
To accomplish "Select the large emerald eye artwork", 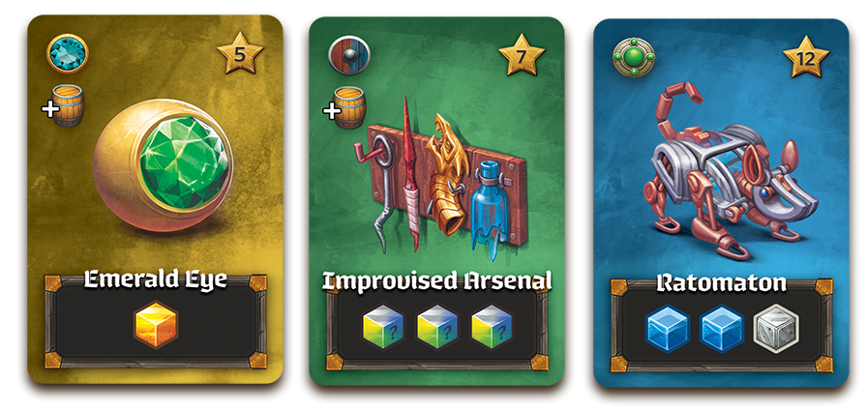I will pyautogui.click(x=164, y=164).
